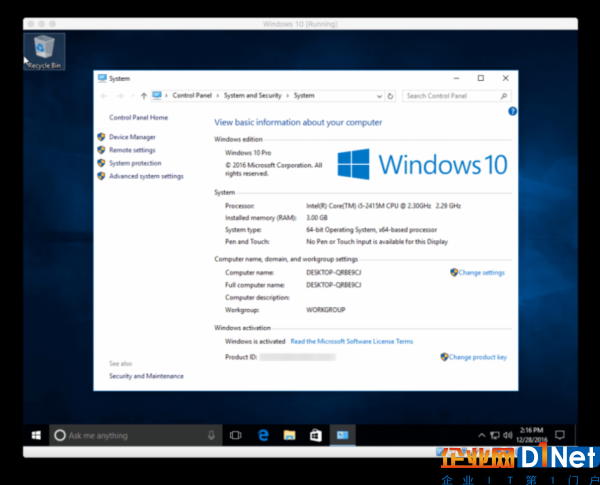Viewport: 600px width, 485px height.
Task: Click the Windows 10 logo image
Action: coord(422,165)
